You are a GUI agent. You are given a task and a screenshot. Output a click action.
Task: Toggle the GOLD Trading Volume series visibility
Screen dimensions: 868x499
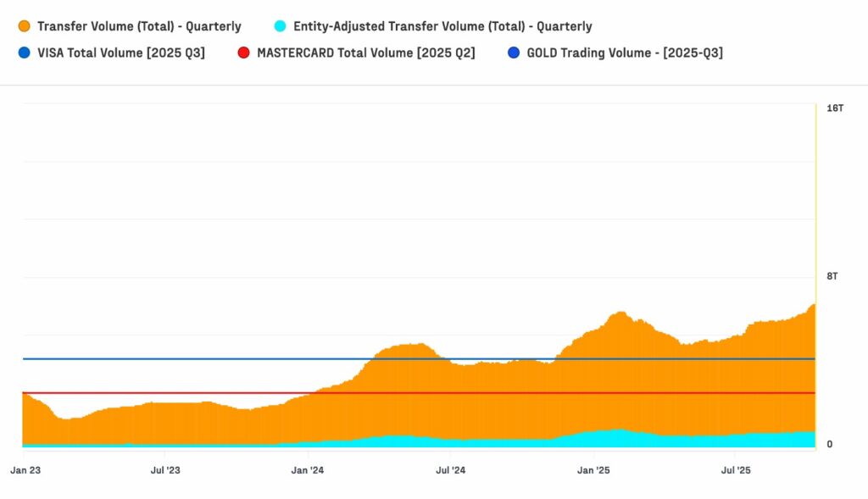click(x=627, y=53)
